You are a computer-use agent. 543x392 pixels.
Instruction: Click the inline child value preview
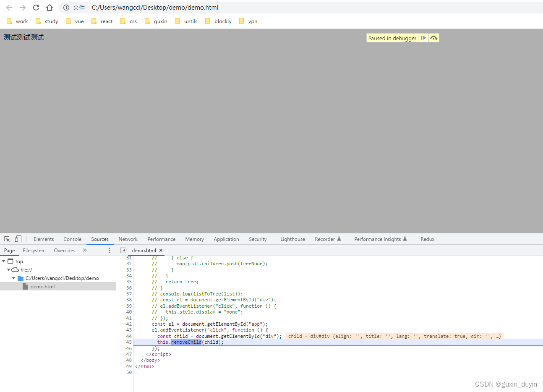394,336
